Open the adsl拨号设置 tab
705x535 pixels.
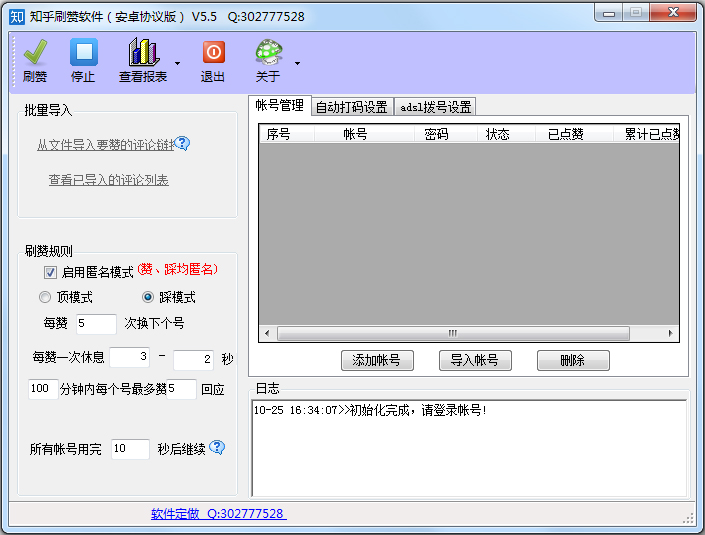click(435, 107)
